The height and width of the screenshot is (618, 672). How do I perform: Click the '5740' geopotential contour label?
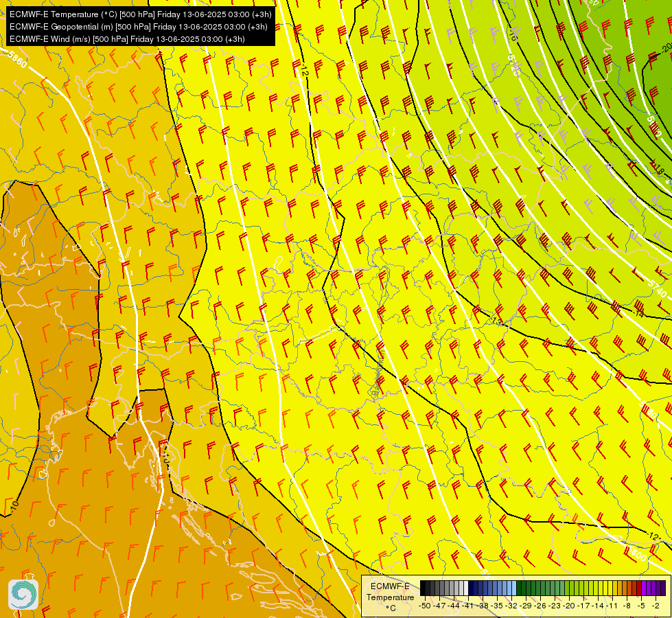pyautogui.click(x=657, y=288)
